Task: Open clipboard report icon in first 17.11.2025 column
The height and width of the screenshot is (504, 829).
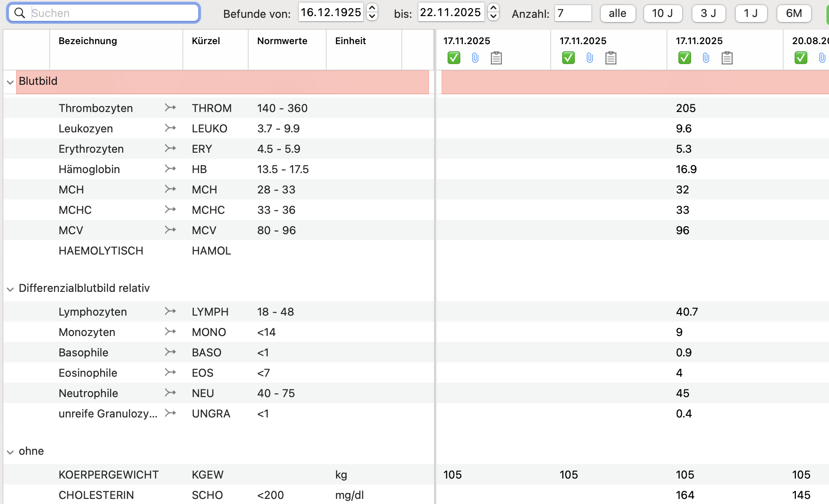Action: pyautogui.click(x=496, y=58)
